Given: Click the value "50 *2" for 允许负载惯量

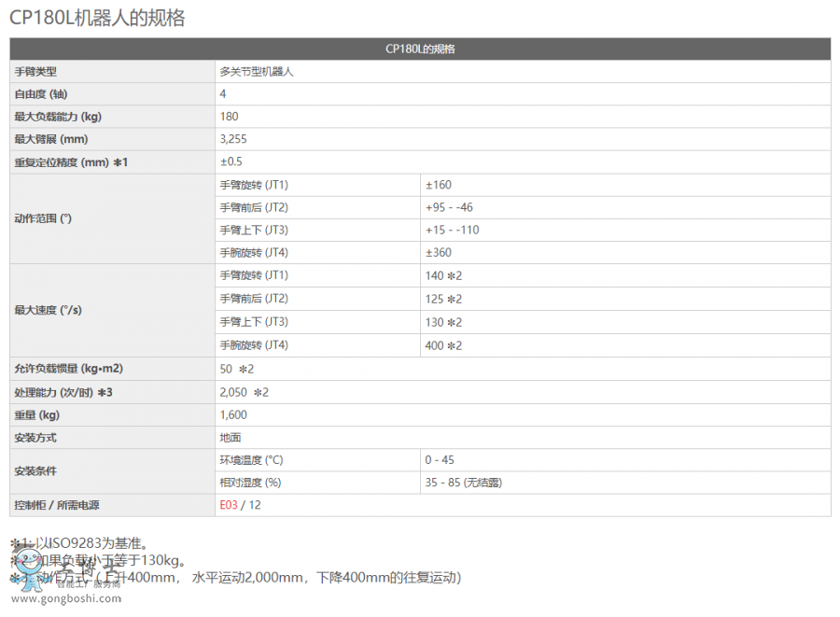Looking at the screenshot, I should tap(237, 369).
